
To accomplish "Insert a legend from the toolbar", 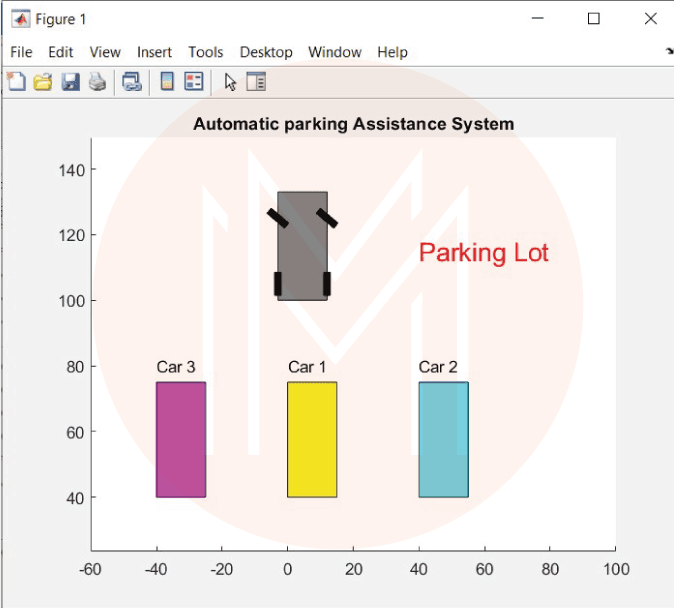I will (194, 82).
